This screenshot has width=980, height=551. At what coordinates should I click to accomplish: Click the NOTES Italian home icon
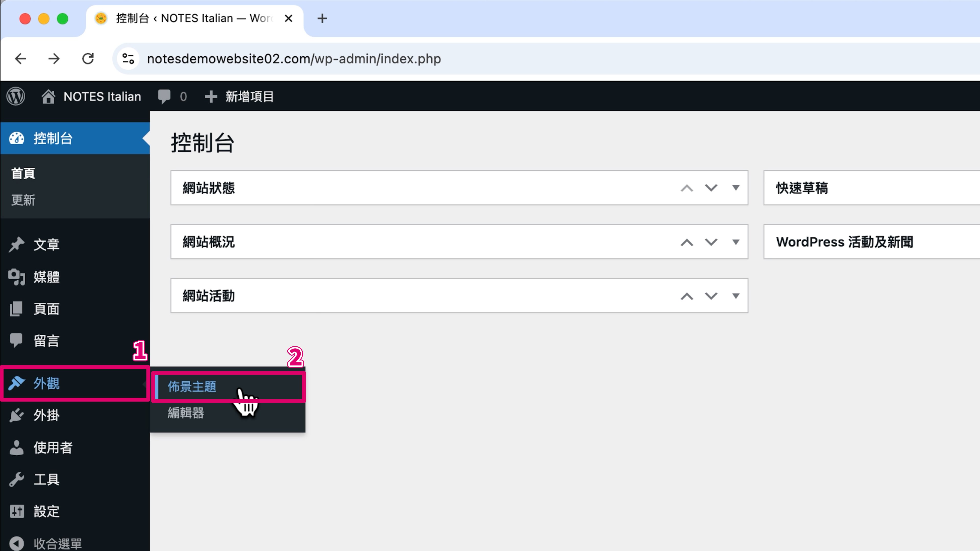[x=48, y=96]
